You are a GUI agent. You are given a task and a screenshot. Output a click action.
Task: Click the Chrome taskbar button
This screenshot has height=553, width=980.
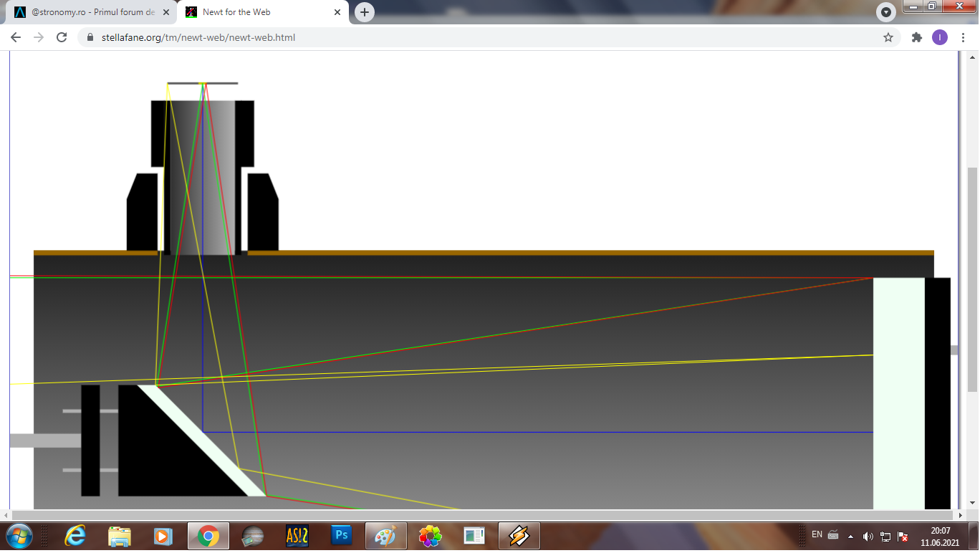pos(208,536)
